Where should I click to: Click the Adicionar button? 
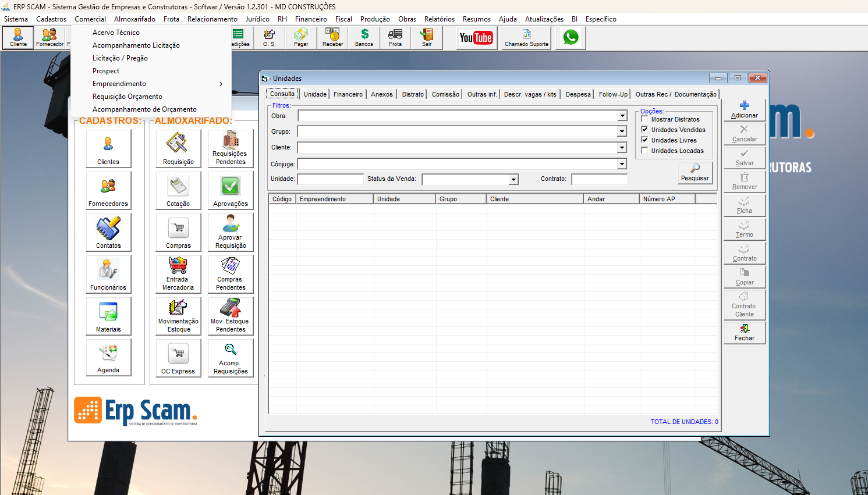pos(745,110)
